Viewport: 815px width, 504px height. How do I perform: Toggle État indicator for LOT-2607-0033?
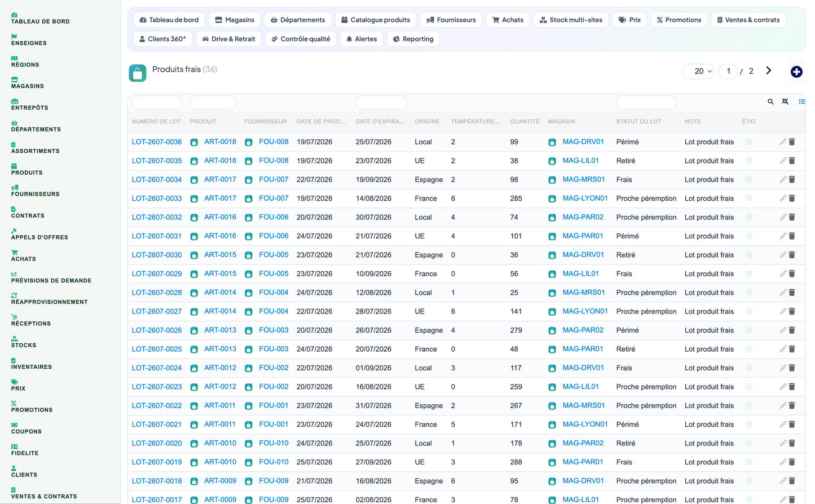click(x=749, y=198)
